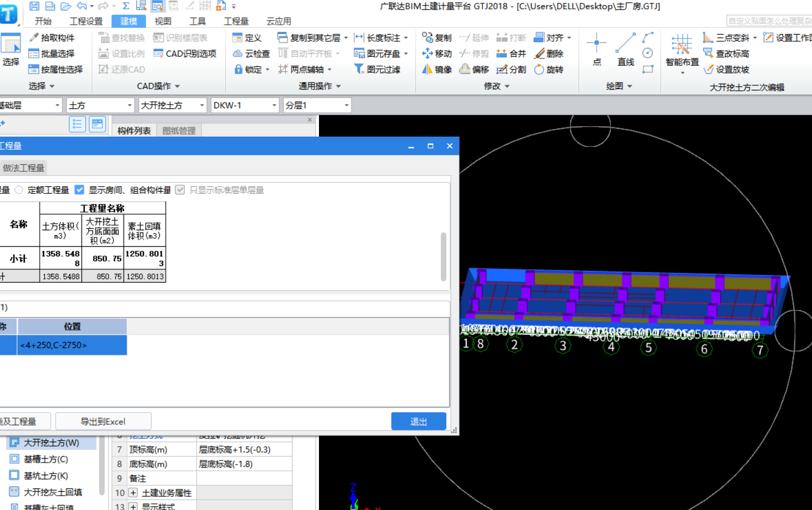The height and width of the screenshot is (510, 812).
Task: Open CAD识别选项 recognition options
Action: click(x=185, y=53)
